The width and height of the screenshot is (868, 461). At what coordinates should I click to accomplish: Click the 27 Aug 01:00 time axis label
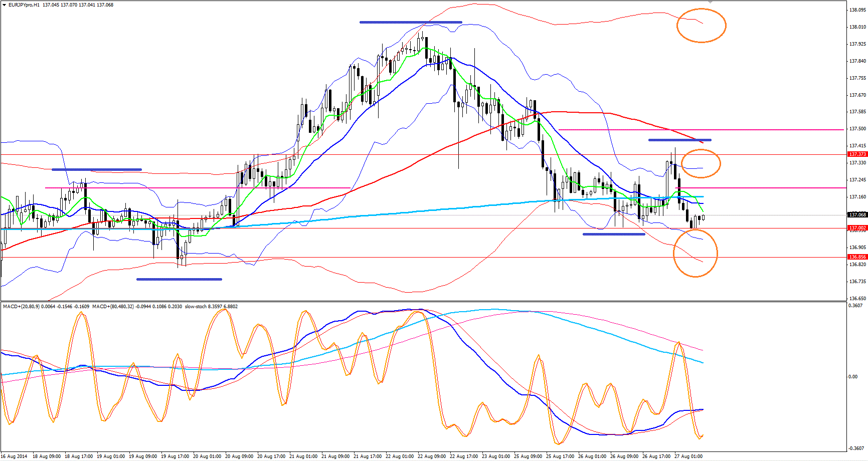pyautogui.click(x=688, y=456)
